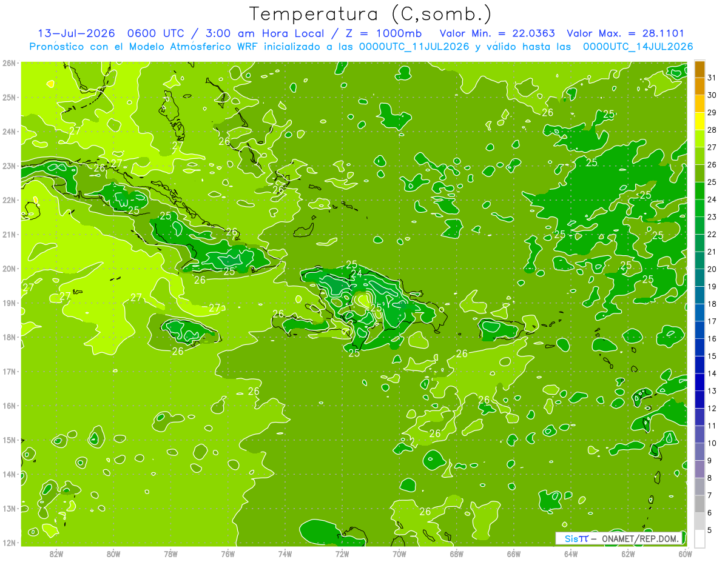The image size is (728, 562).
Task: Click the "24N" latitude axis label
Action: click(9, 132)
